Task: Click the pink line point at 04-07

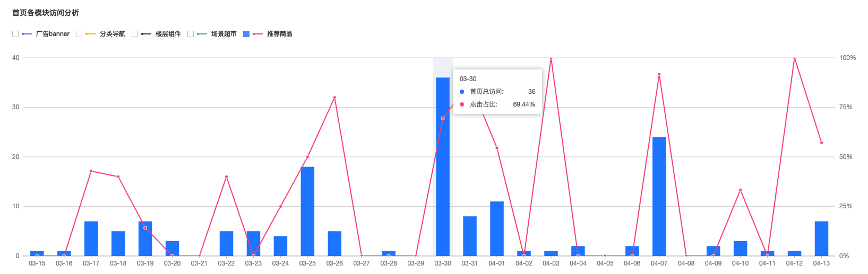Action: coord(659,75)
